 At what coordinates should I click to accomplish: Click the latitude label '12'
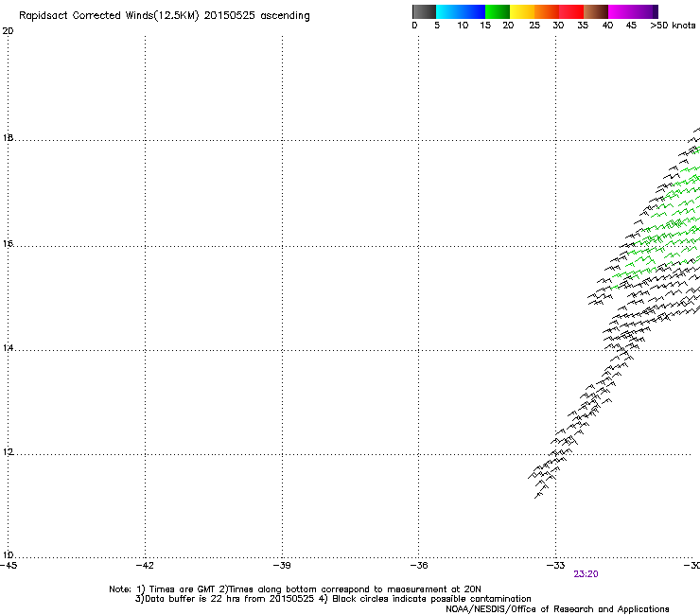click(8, 452)
